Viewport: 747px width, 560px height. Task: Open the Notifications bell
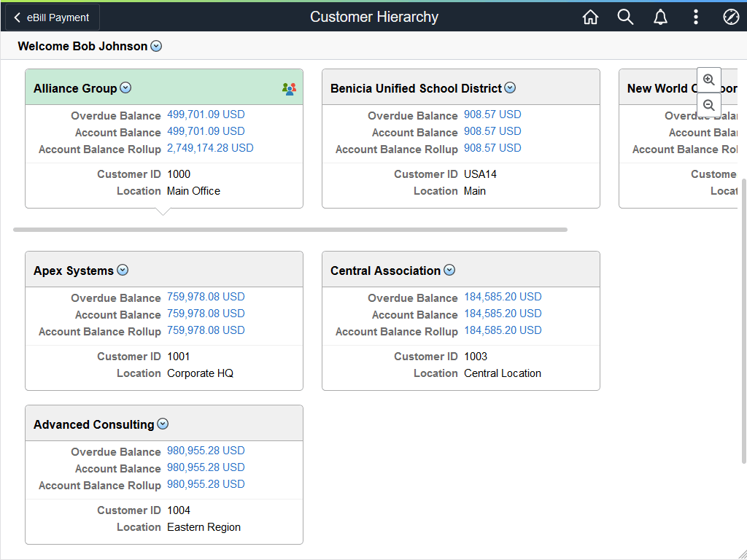pos(660,16)
